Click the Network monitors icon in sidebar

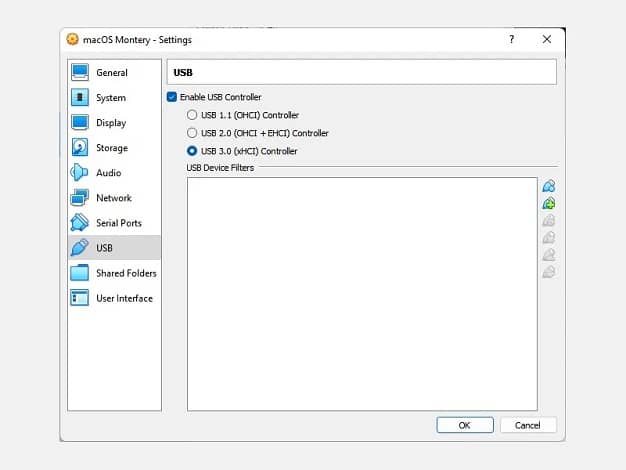pos(79,198)
